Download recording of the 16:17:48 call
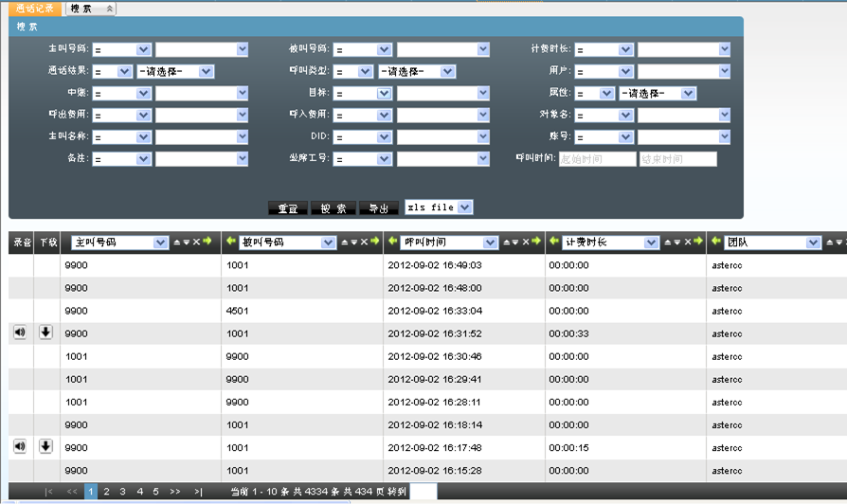 coord(45,446)
